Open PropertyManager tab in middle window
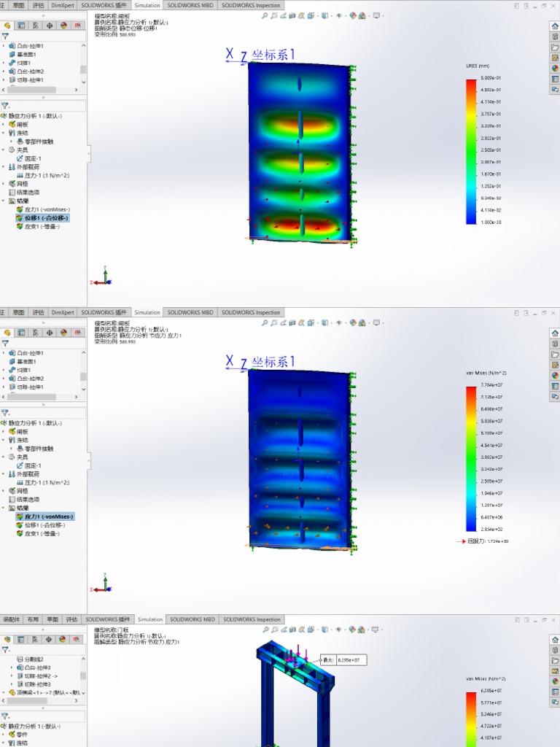This screenshot has height=747, width=560. click(x=21, y=333)
